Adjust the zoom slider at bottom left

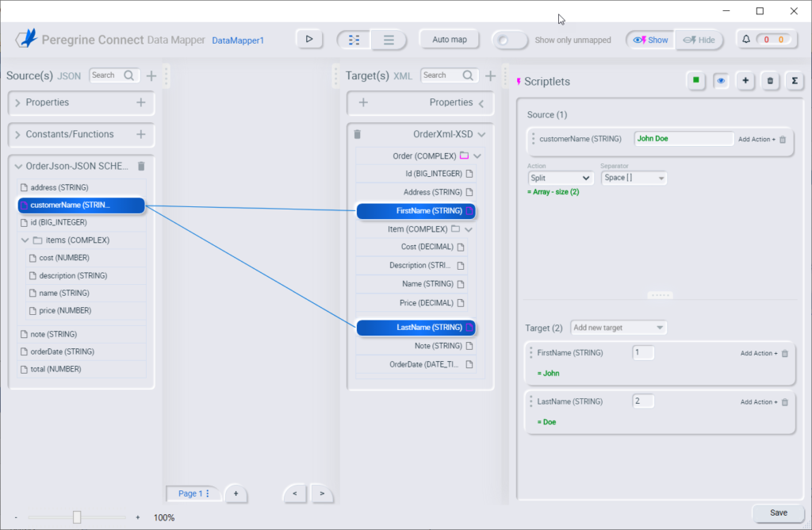pos(77,517)
